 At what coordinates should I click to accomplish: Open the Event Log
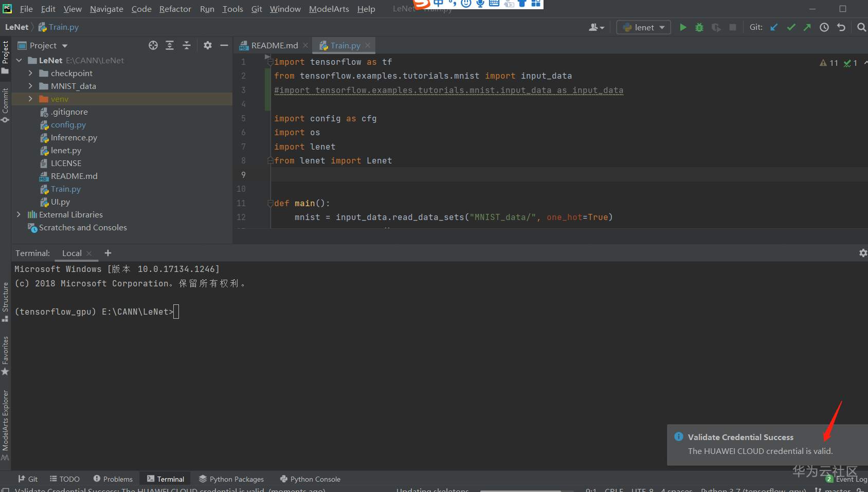point(847,479)
